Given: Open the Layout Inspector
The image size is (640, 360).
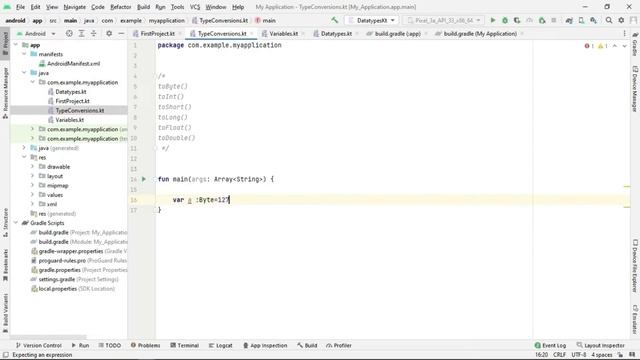Looking at the screenshot, I should [x=600, y=345].
